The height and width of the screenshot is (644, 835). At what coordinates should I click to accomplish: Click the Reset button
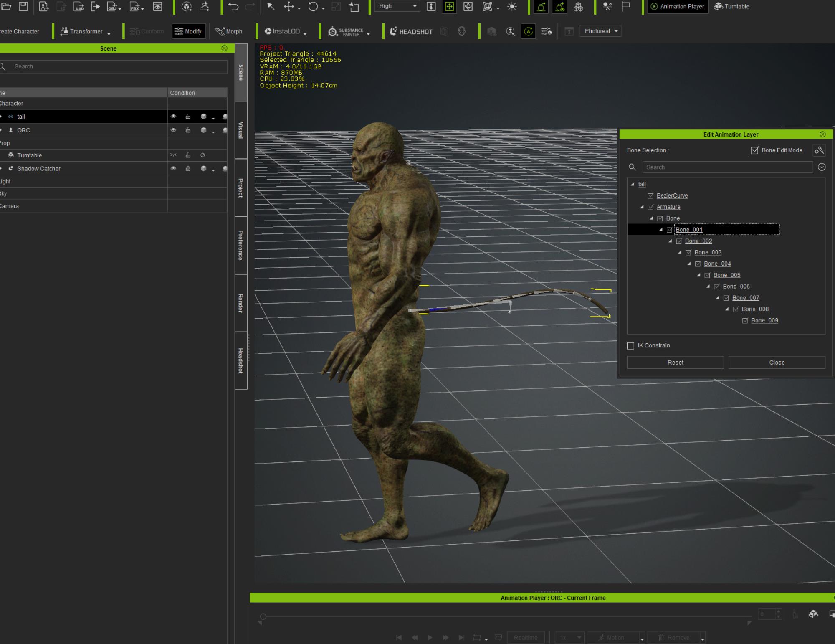pyautogui.click(x=675, y=363)
